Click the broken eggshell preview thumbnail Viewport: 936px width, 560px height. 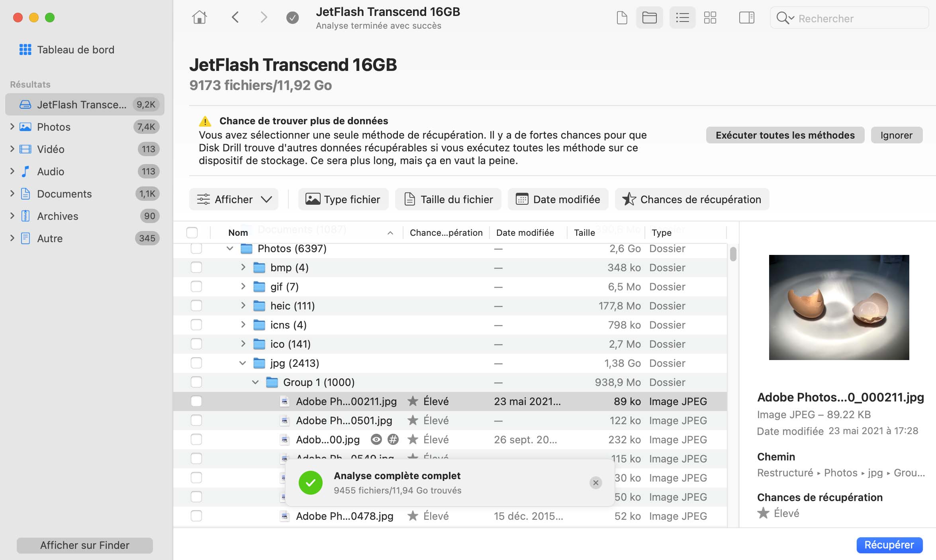839,307
